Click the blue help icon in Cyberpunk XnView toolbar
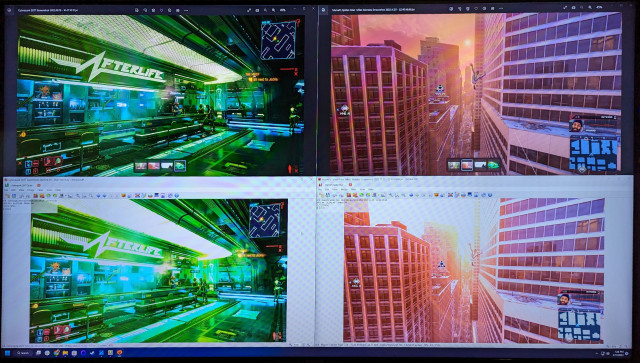Screen dimensions: 640x363 (x=177, y=195)
